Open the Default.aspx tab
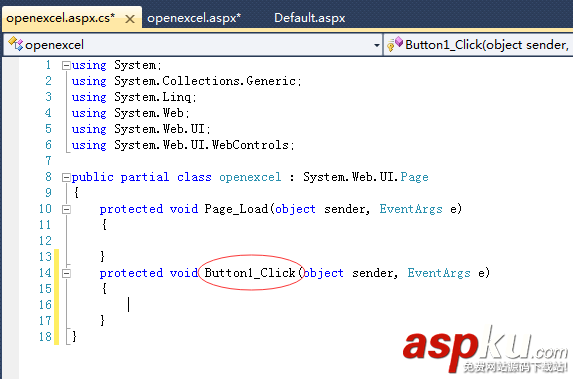The image size is (573, 379). 310,18
